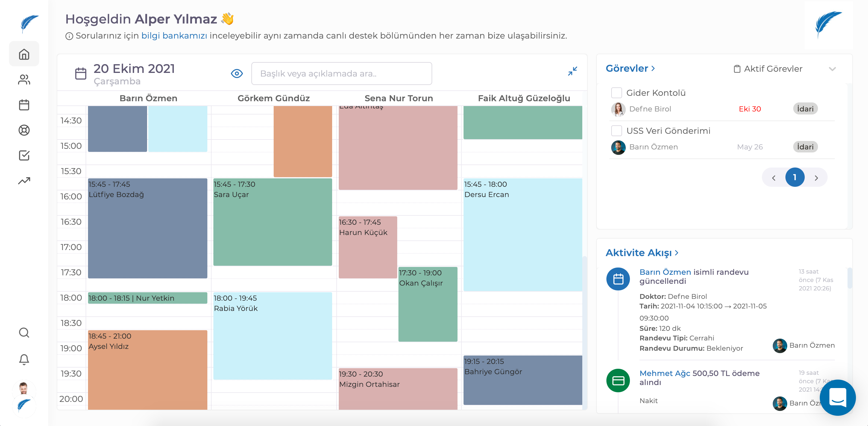
Task: Check the Gider Kontolü task checkbox
Action: pos(617,92)
